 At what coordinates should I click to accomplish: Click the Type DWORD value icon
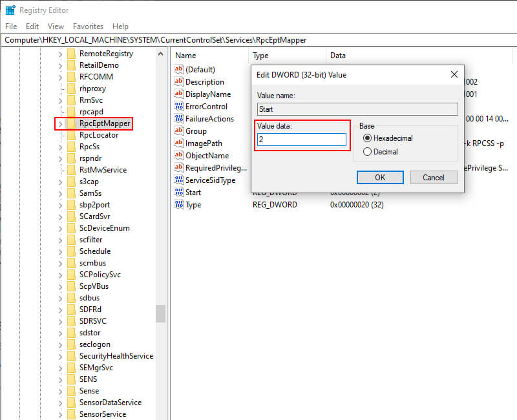pos(179,204)
